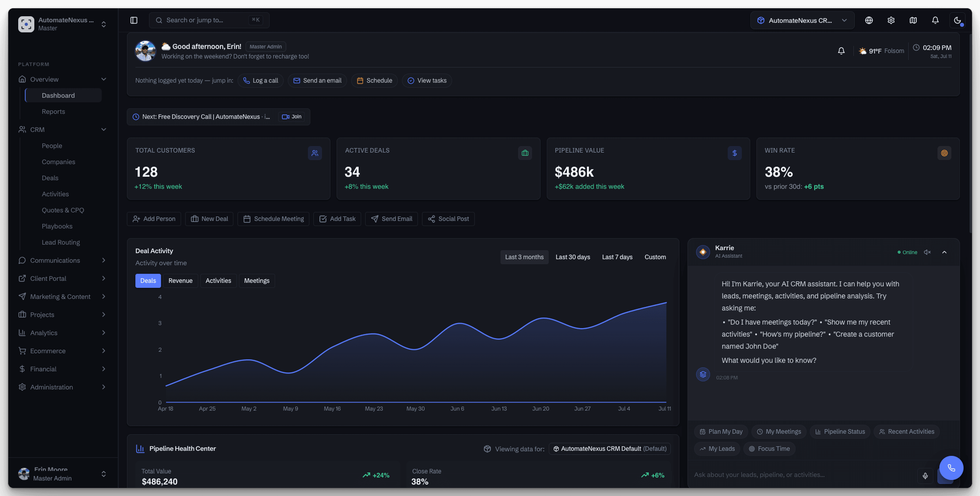Click the Pipeline Value dollar icon

coord(734,153)
